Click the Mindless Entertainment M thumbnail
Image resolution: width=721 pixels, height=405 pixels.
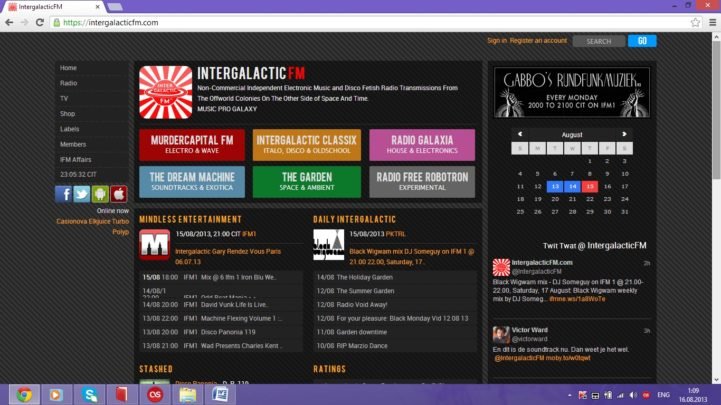[x=154, y=245]
